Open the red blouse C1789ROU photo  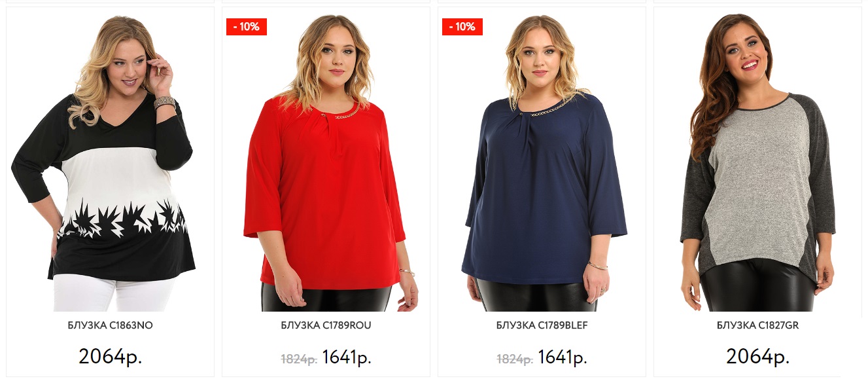(326, 162)
